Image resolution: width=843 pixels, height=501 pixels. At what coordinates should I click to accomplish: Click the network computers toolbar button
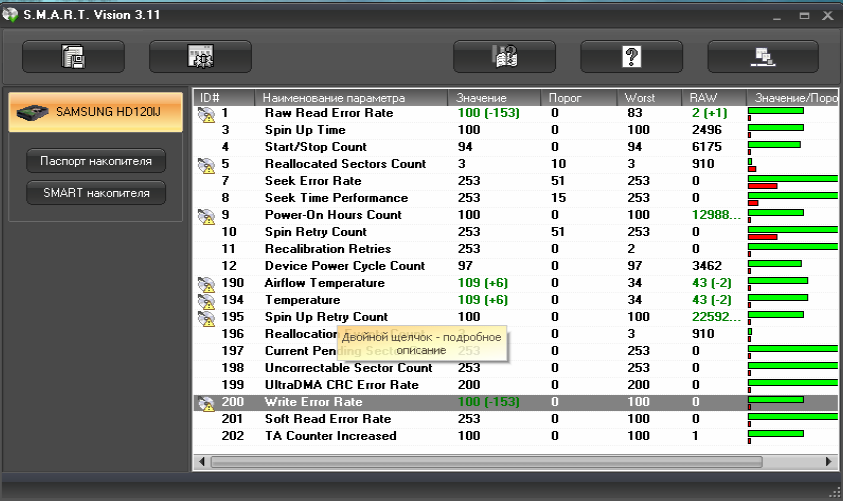click(759, 57)
